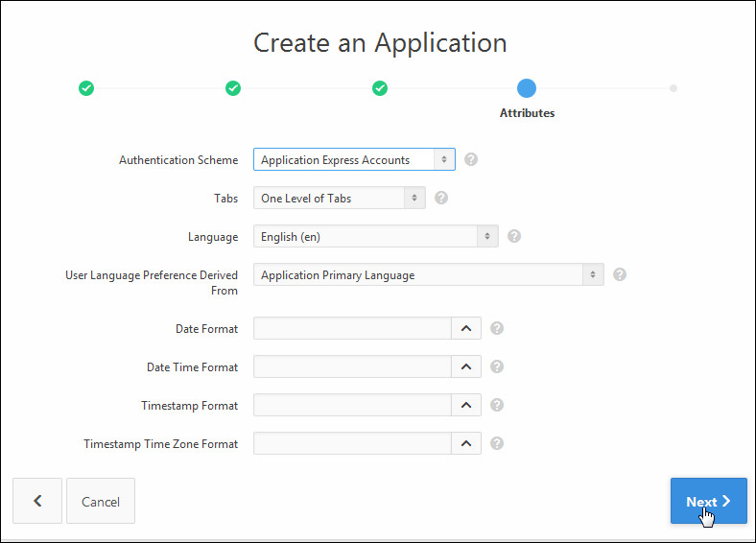
Task: Click help icon beside Date Format
Action: click(497, 328)
